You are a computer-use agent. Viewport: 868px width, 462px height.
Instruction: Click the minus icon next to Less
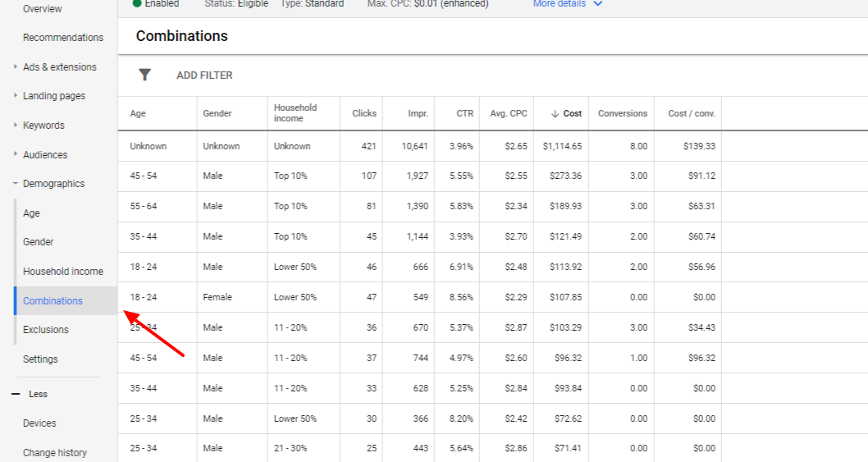pyautogui.click(x=15, y=394)
